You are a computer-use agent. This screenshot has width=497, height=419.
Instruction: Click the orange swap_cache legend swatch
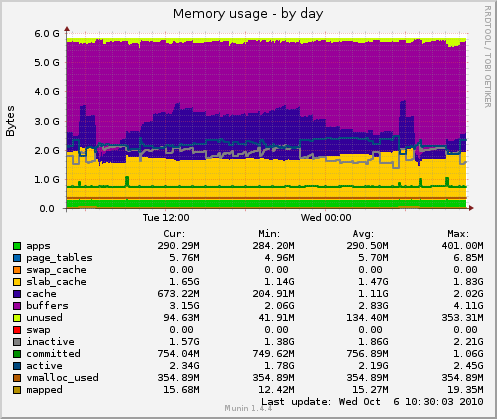point(17,270)
